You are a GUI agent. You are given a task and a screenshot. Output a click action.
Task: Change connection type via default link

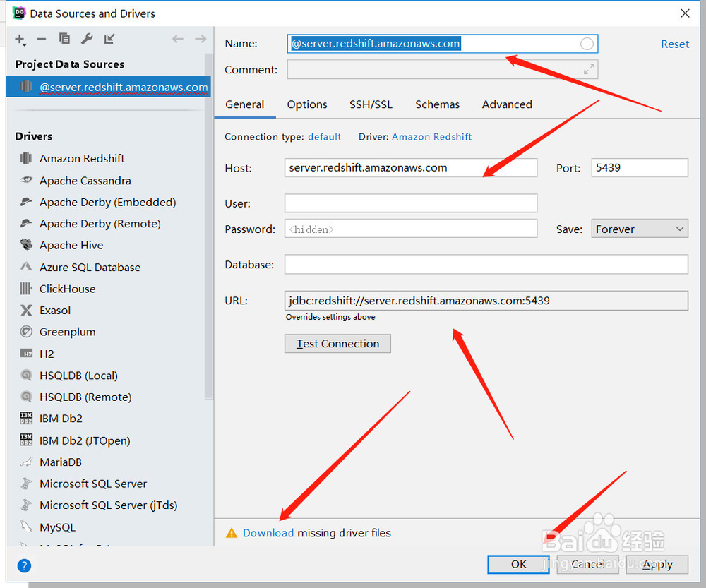tap(324, 137)
